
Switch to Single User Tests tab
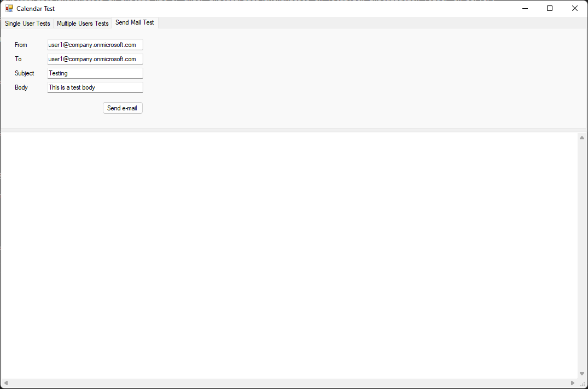pos(27,23)
